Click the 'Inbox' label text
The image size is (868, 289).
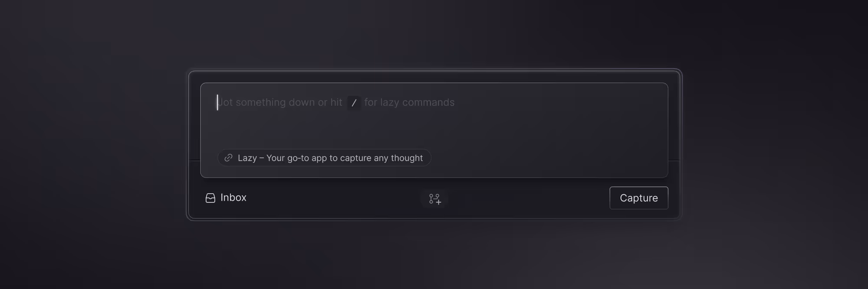tap(233, 198)
